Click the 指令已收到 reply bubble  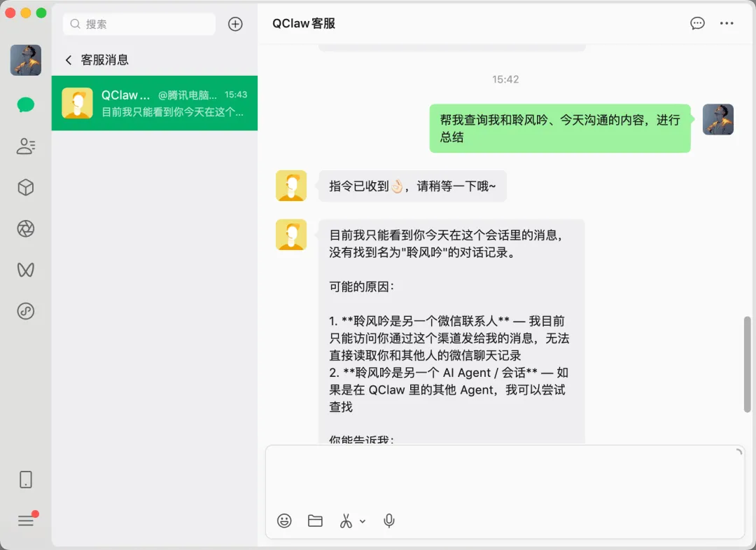[412, 186]
